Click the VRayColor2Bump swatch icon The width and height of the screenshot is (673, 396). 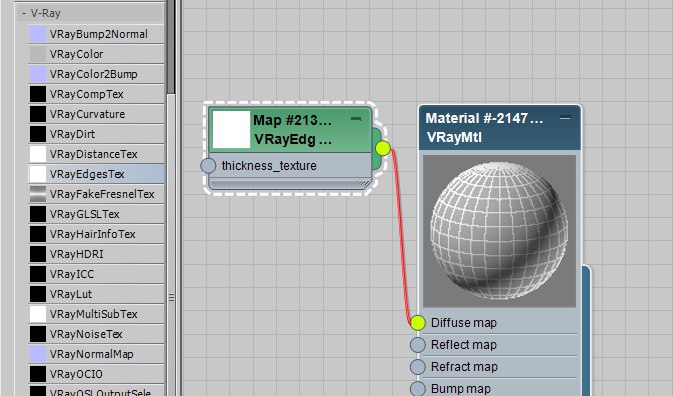(38, 74)
